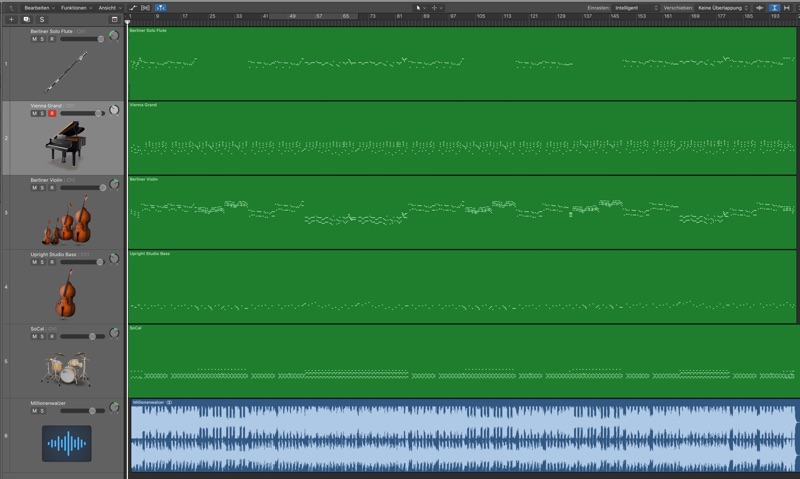
Task: Click the Berliner Violin pan knob
Action: pyautogui.click(x=114, y=184)
